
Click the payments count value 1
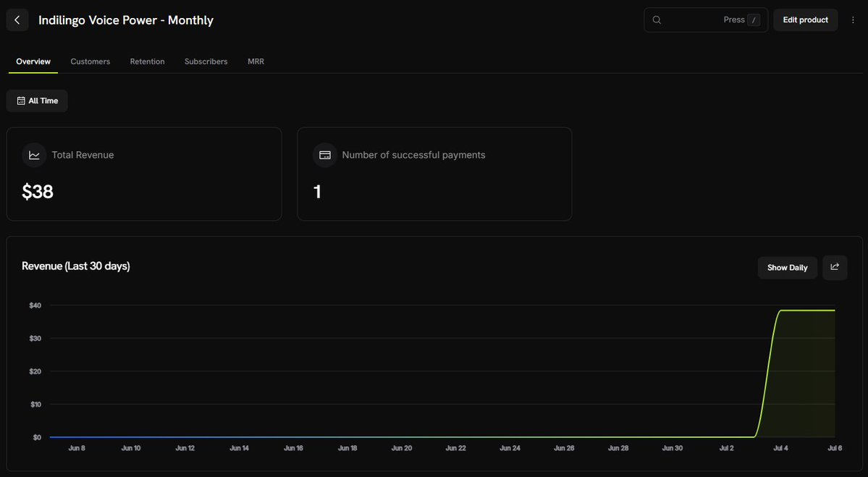(317, 192)
